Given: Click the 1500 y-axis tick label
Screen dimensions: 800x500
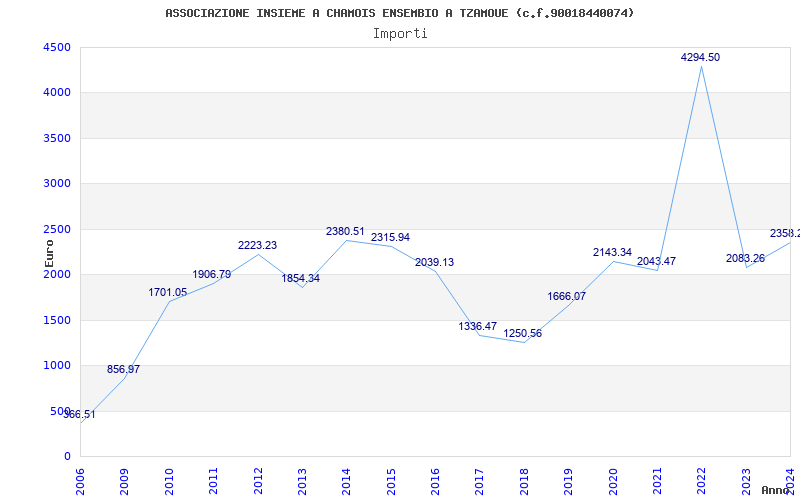Looking at the screenshot, I should coord(57,321).
